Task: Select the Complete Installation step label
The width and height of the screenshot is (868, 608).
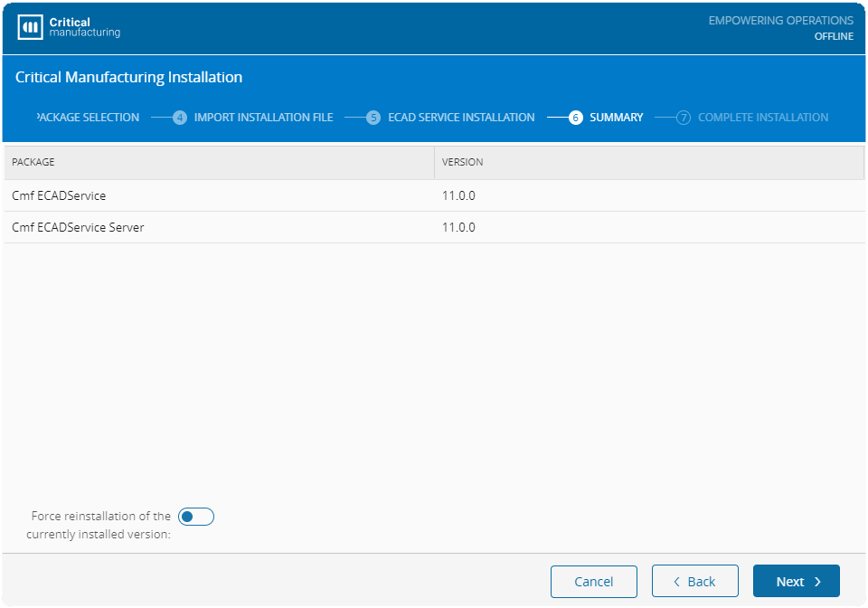Action: click(x=763, y=118)
